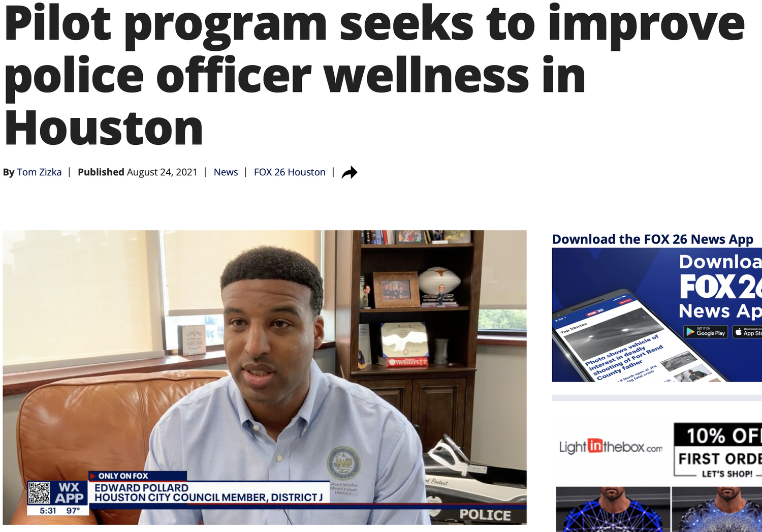Open author Tom Zizka's page

(39, 172)
